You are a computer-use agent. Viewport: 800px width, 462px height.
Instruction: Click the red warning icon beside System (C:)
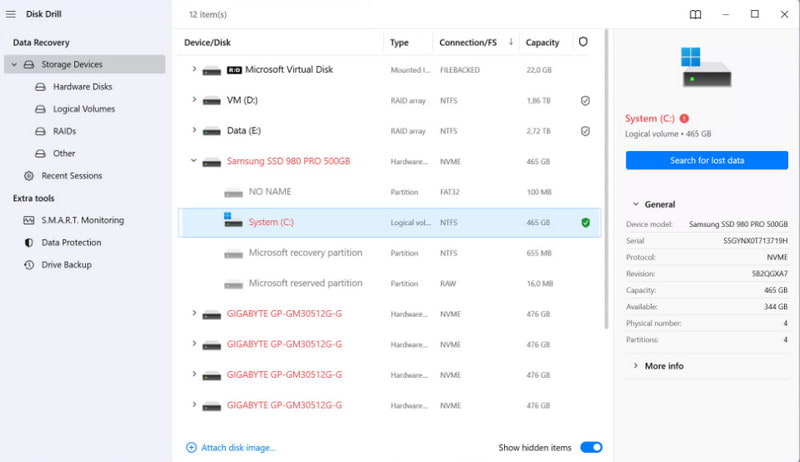(684, 118)
